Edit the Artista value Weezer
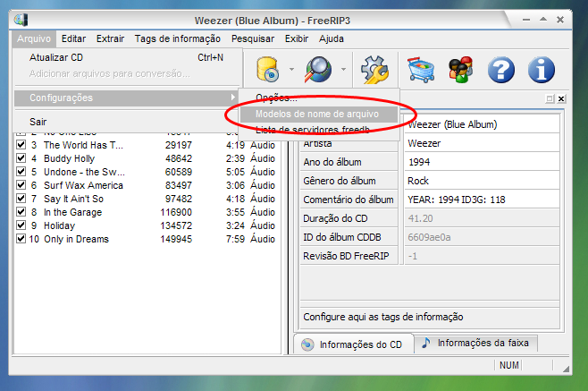 pyautogui.click(x=482, y=143)
